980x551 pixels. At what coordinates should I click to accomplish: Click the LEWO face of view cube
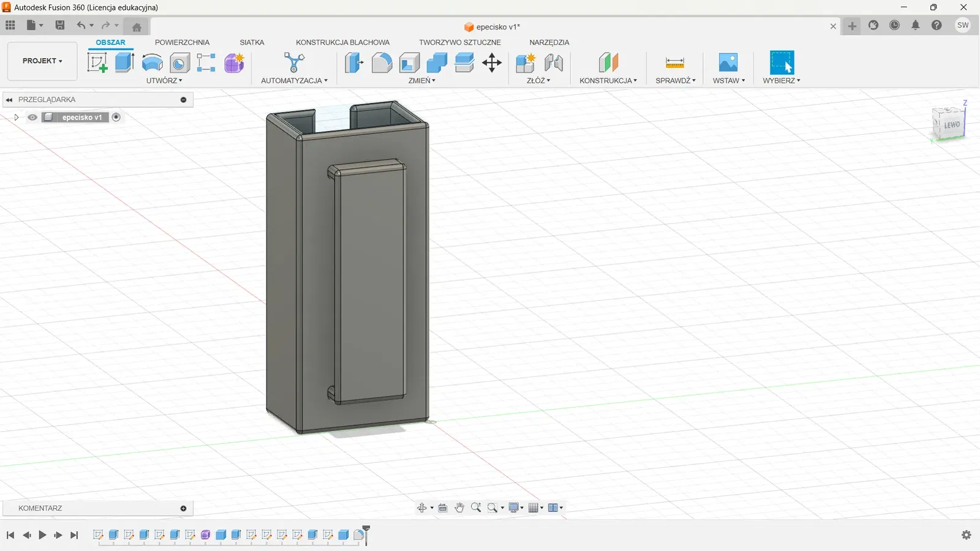(x=951, y=125)
